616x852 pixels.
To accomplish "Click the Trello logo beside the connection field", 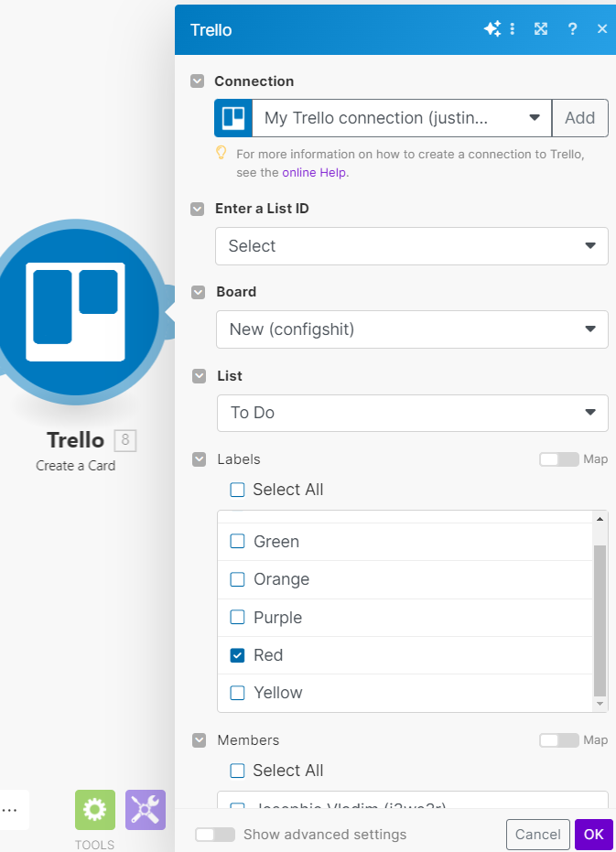I will point(233,118).
